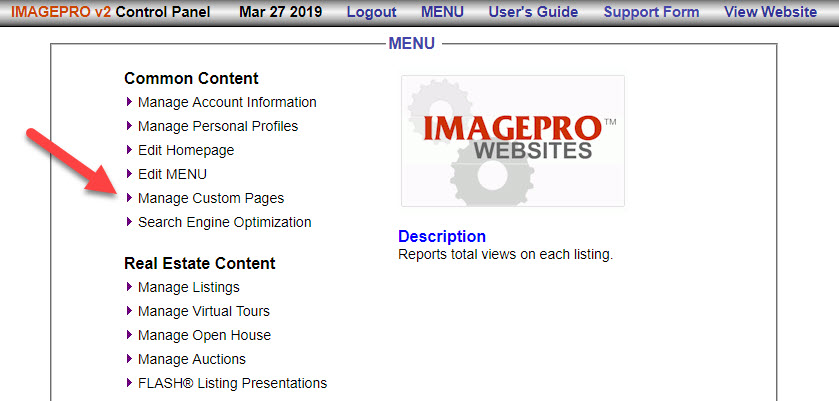839x401 pixels.
Task: Click arrow bullet beside Edit Homepage
Action: pos(129,149)
